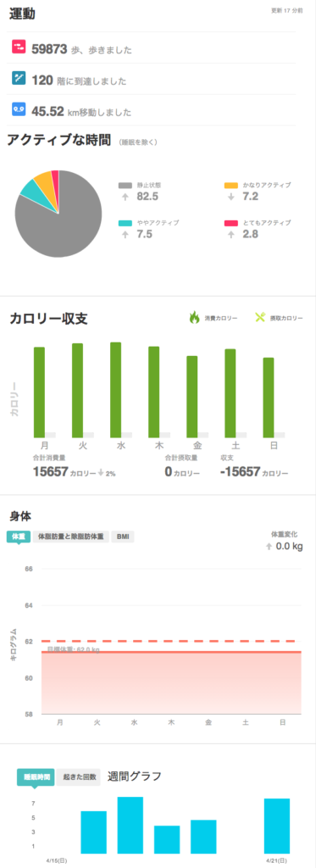Click the 運動 section heading
Viewport: 316px width, 868px height.
[x=22, y=14]
